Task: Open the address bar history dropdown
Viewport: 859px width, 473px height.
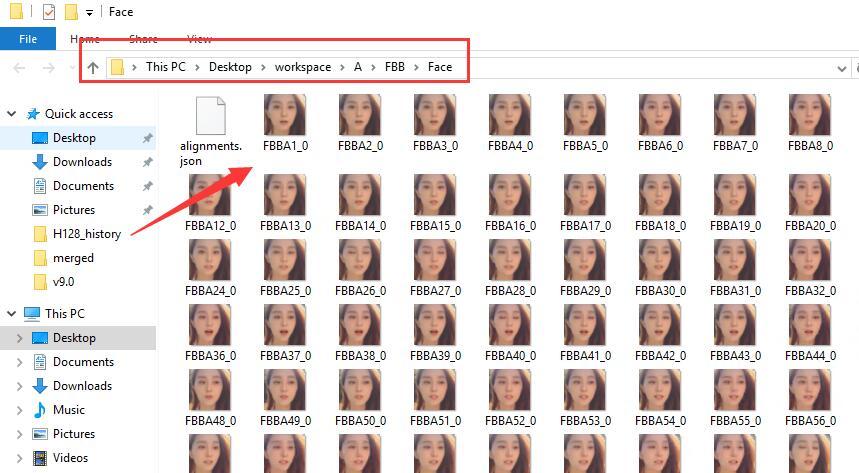Action: [x=841, y=69]
